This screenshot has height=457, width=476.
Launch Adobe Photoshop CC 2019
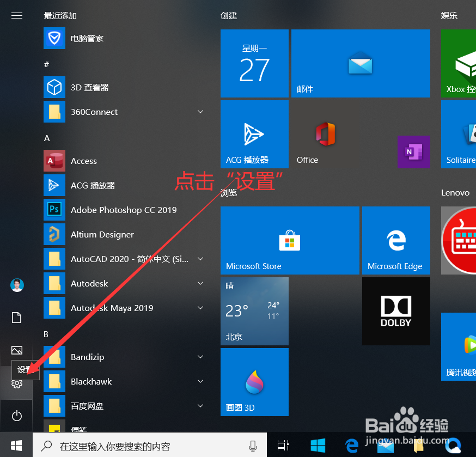(x=125, y=210)
